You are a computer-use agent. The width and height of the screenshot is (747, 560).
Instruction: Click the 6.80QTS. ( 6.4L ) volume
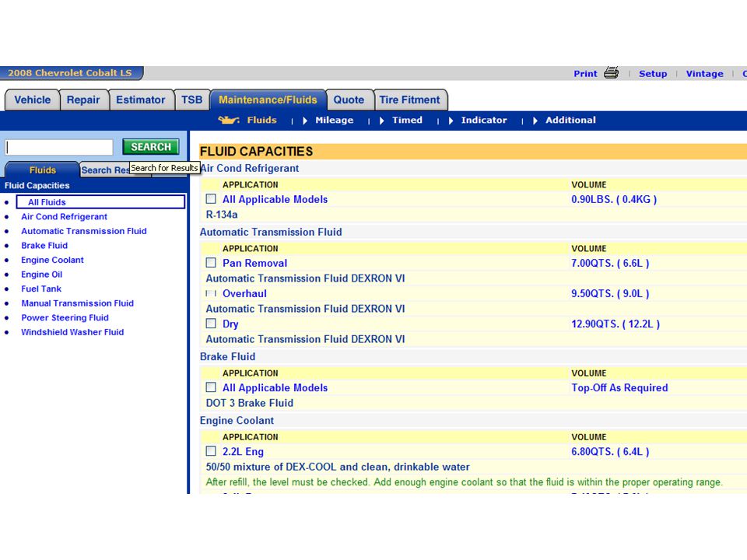coord(610,451)
